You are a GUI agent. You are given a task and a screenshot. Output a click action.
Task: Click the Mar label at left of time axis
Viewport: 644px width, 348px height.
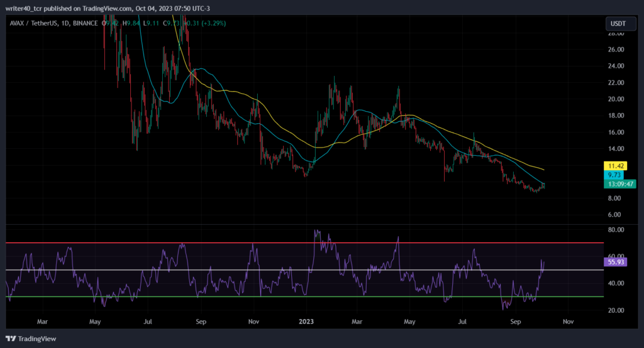click(42, 322)
